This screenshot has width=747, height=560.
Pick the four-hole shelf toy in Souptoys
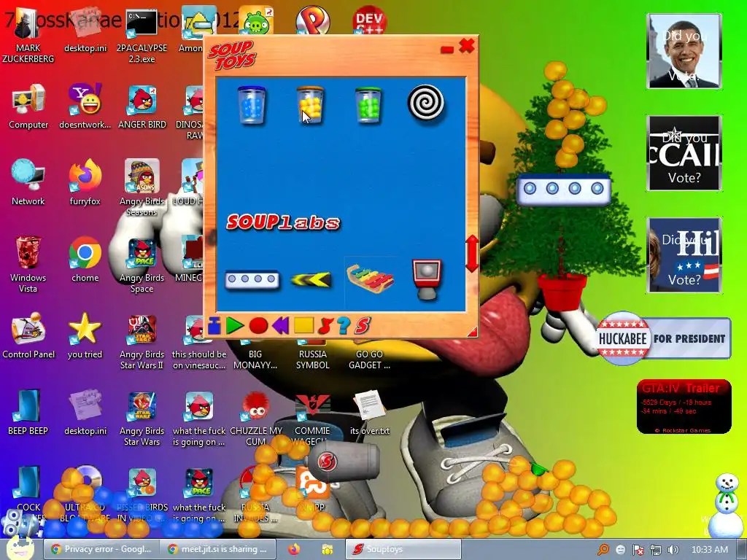(252, 279)
